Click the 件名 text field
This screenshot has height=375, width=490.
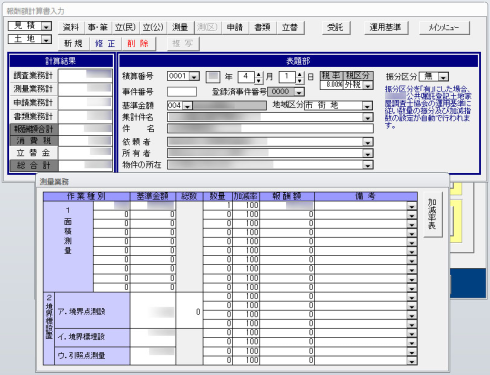point(270,129)
